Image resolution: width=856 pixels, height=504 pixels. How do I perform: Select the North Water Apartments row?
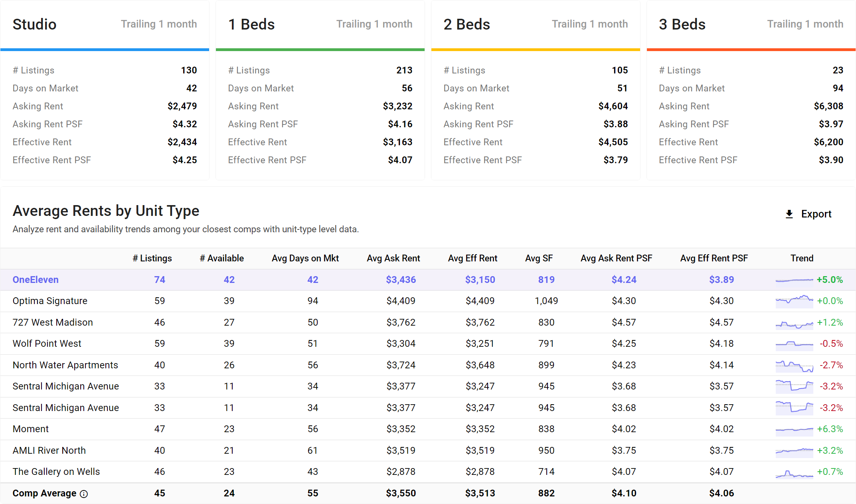point(65,365)
